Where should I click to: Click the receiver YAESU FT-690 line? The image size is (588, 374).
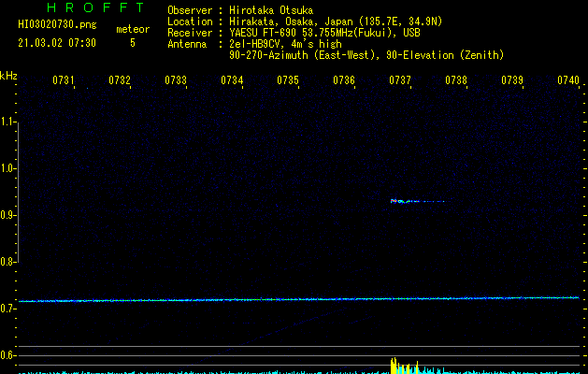point(324,33)
